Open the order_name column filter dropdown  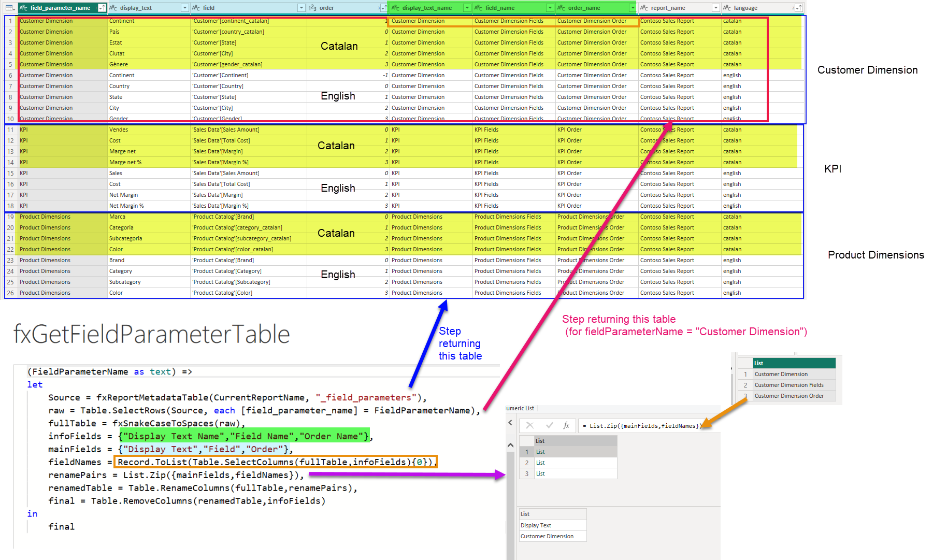tap(633, 8)
